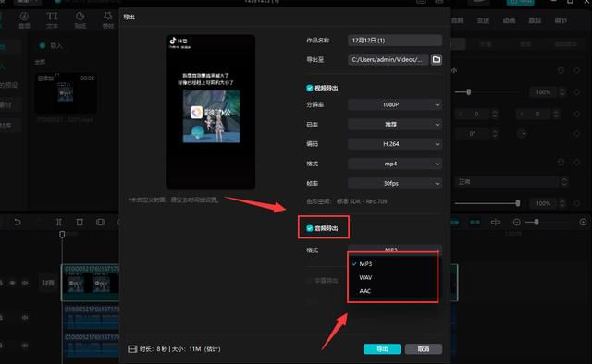Click the timeline zoom slider handle
592x364 pixels.
(536, 222)
